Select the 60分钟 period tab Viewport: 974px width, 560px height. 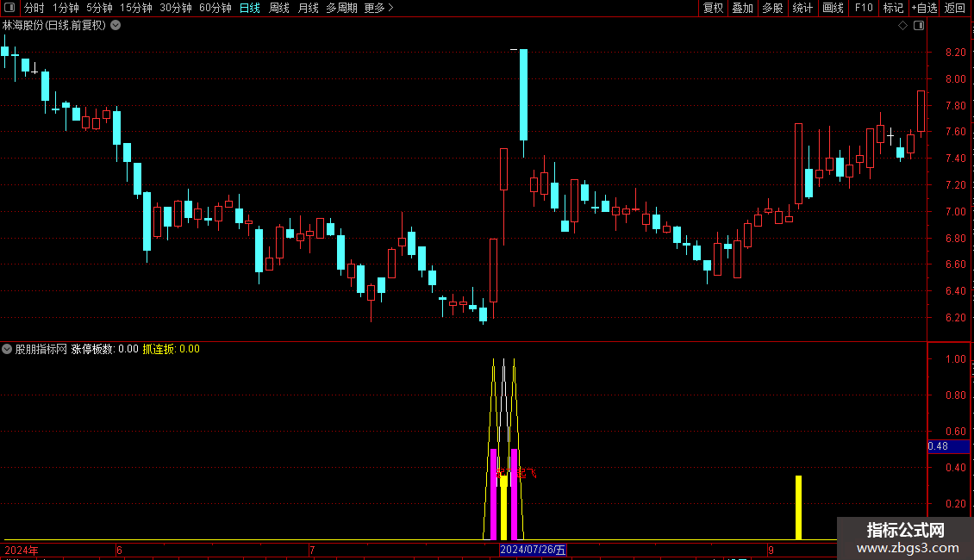tap(215, 8)
